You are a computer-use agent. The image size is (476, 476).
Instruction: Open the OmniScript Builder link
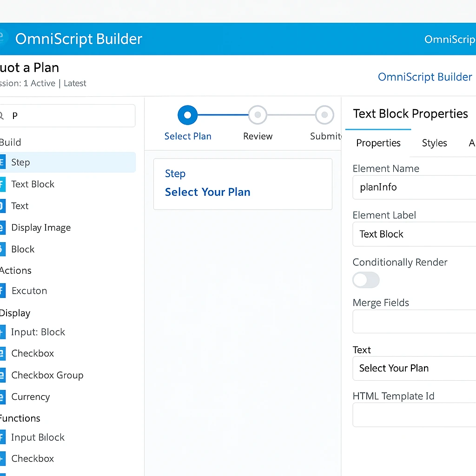424,77
